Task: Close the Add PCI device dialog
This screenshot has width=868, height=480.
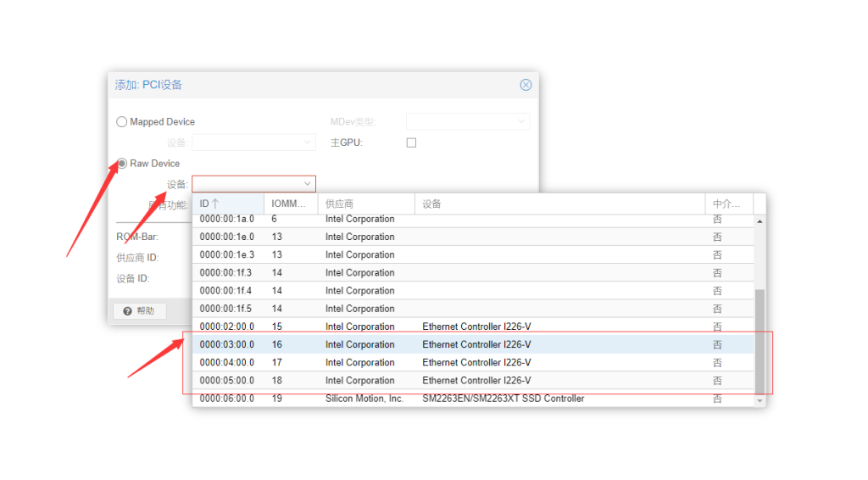Action: [526, 85]
